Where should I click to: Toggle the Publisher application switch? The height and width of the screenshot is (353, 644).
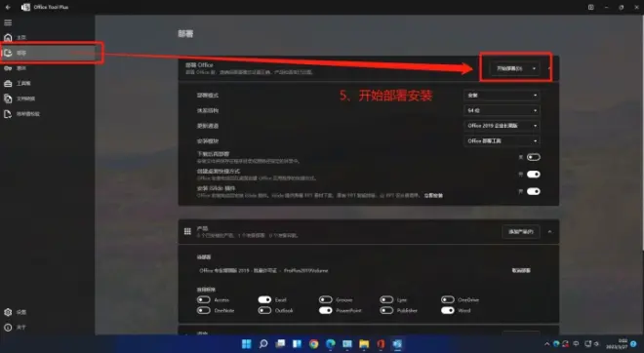coord(386,310)
